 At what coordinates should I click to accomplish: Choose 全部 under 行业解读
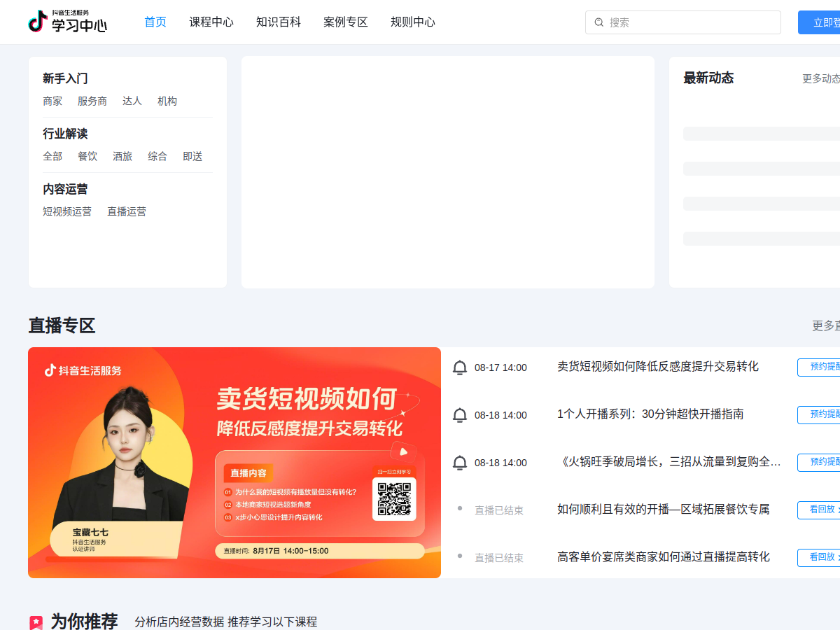click(52, 156)
